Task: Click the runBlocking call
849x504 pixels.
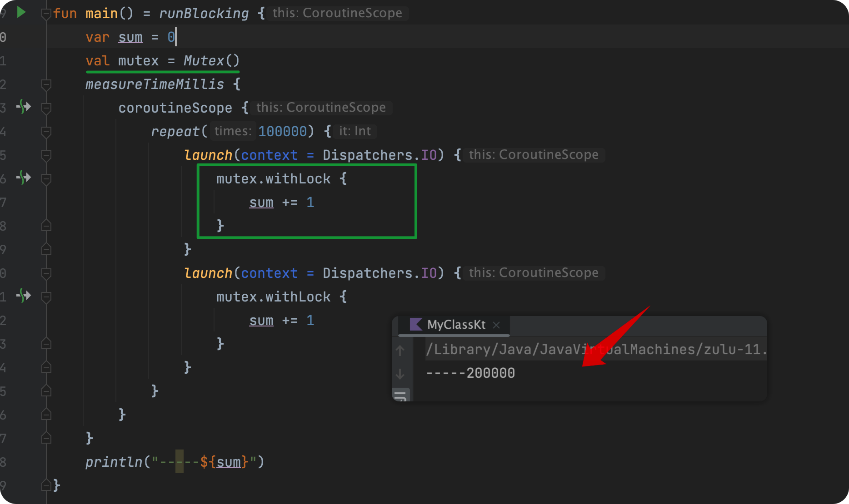Action: coord(204,13)
